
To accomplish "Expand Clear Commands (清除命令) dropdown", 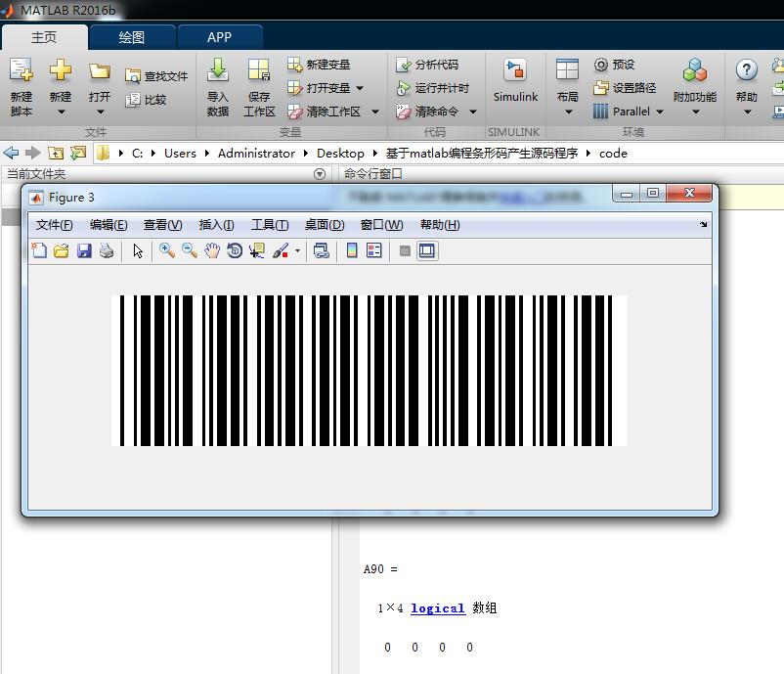I will (x=472, y=112).
